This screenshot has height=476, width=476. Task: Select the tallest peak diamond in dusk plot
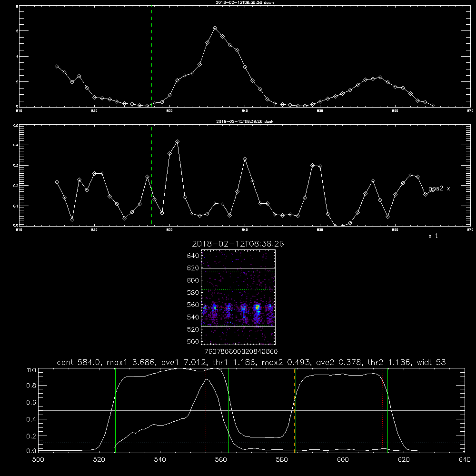[178, 142]
